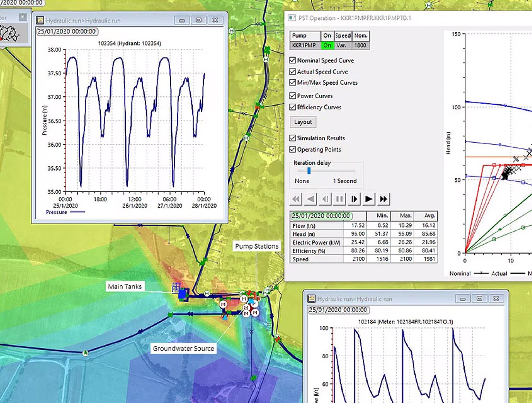This screenshot has height=403, width=532.
Task: Step forward one timestep button
Action: (x=354, y=199)
